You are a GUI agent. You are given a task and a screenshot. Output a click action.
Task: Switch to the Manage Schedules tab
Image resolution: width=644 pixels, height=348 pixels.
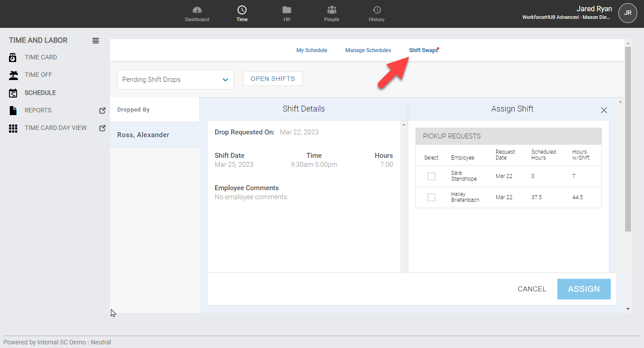tap(368, 50)
